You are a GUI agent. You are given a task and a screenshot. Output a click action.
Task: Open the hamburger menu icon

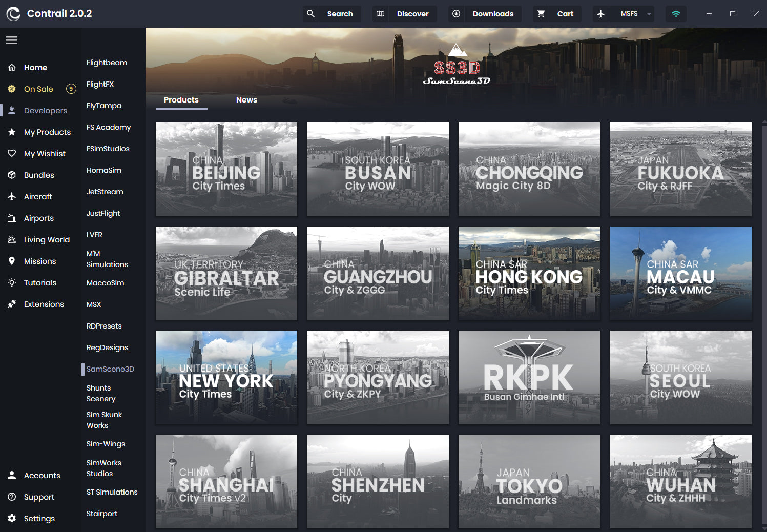pos(12,40)
